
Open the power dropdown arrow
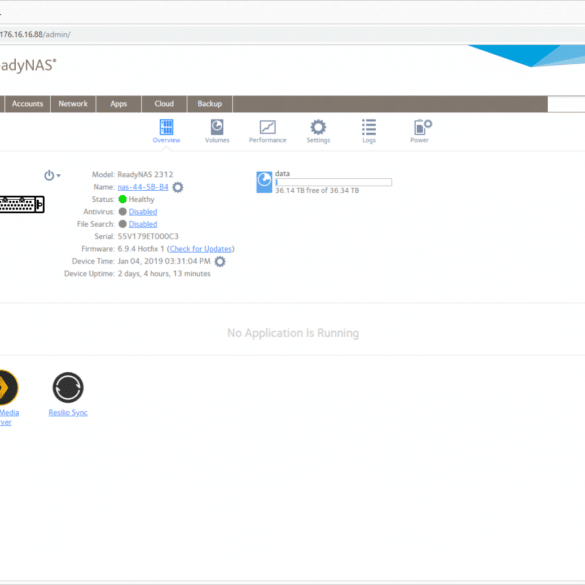point(59,175)
